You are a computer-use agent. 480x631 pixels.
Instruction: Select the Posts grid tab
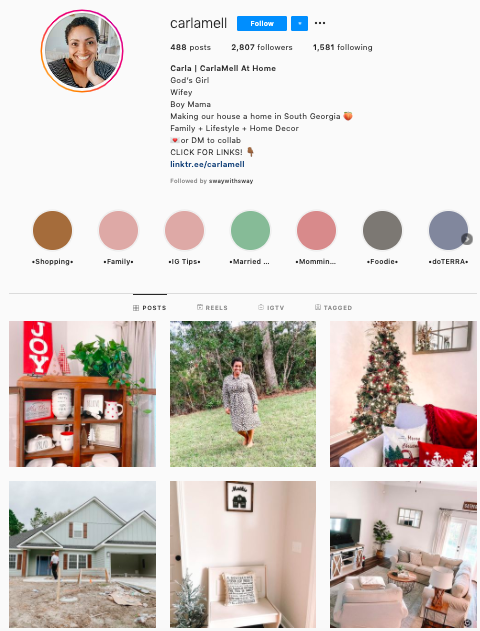150,307
